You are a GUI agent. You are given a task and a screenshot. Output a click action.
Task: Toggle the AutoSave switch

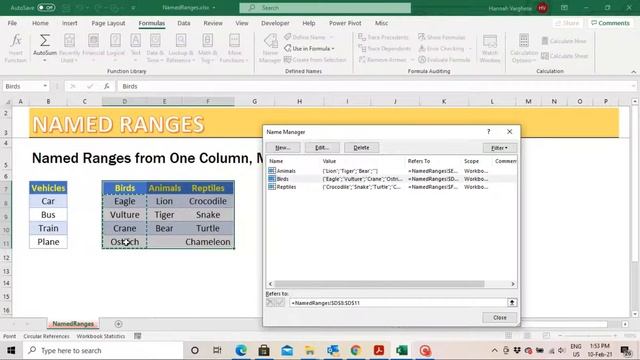click(x=46, y=8)
